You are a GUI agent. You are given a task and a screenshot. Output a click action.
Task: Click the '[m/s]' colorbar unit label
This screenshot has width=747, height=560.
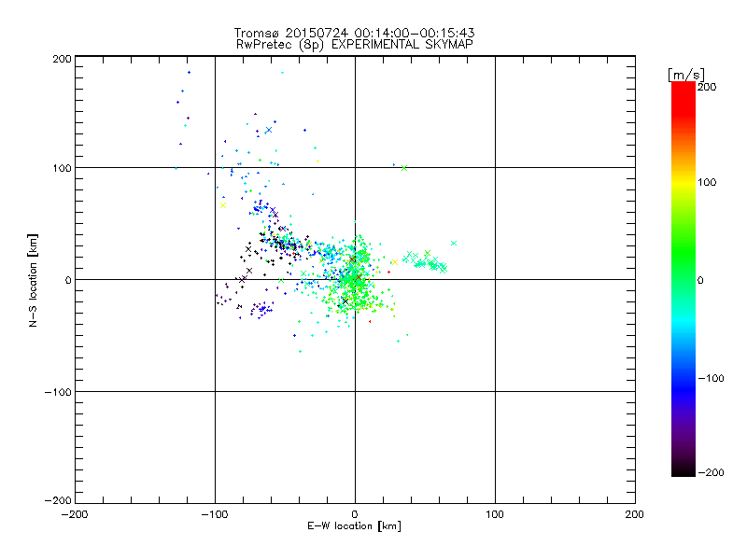pyautogui.click(x=686, y=75)
